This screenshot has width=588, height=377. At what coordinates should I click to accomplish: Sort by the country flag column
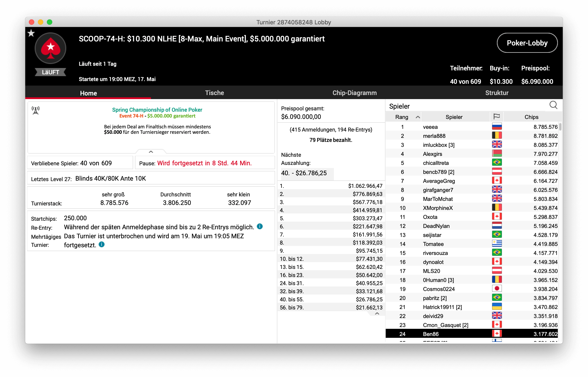click(x=496, y=117)
